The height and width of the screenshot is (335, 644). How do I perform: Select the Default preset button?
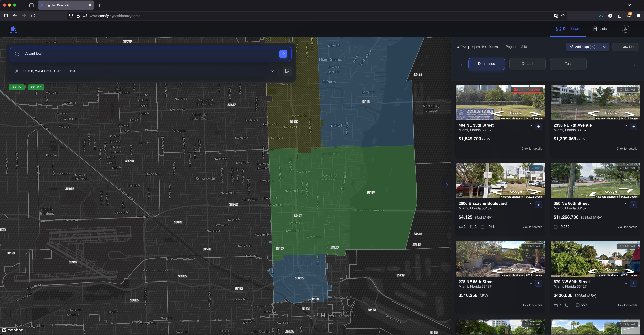click(x=527, y=64)
